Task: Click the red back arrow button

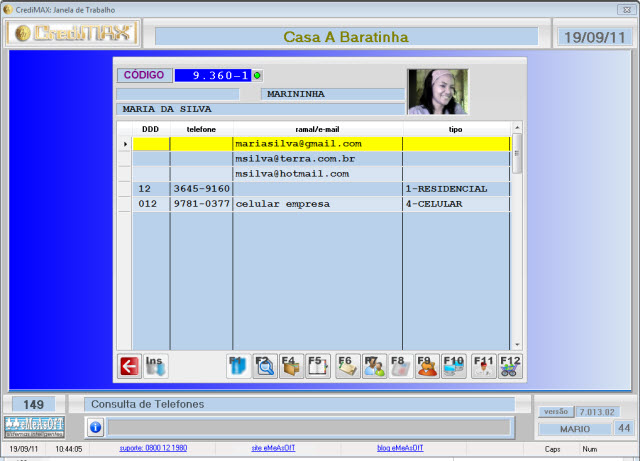Action: click(129, 366)
